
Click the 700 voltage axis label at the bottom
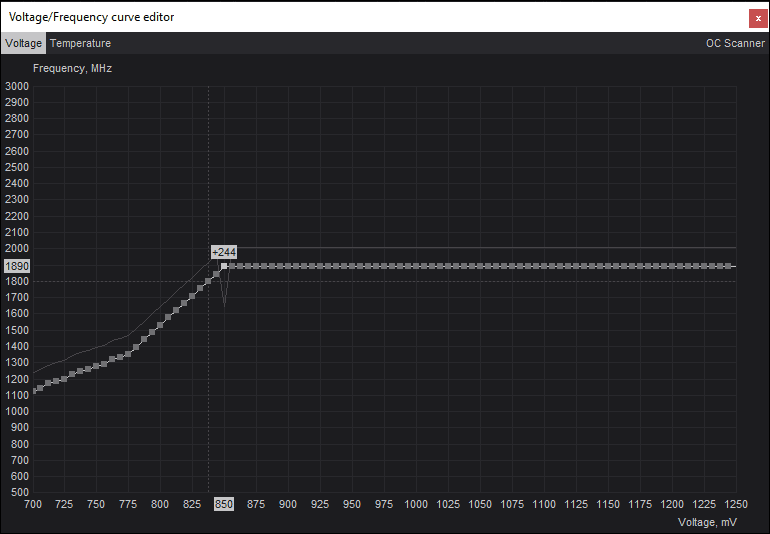pyautogui.click(x=33, y=504)
